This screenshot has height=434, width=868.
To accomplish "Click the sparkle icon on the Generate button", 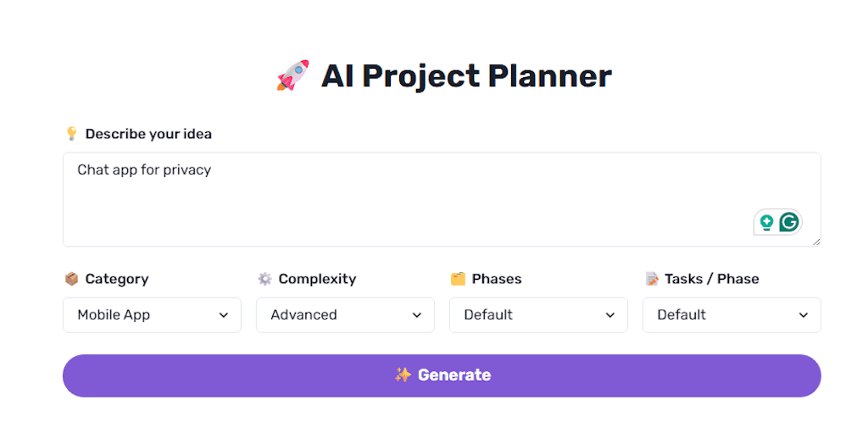I will [403, 375].
